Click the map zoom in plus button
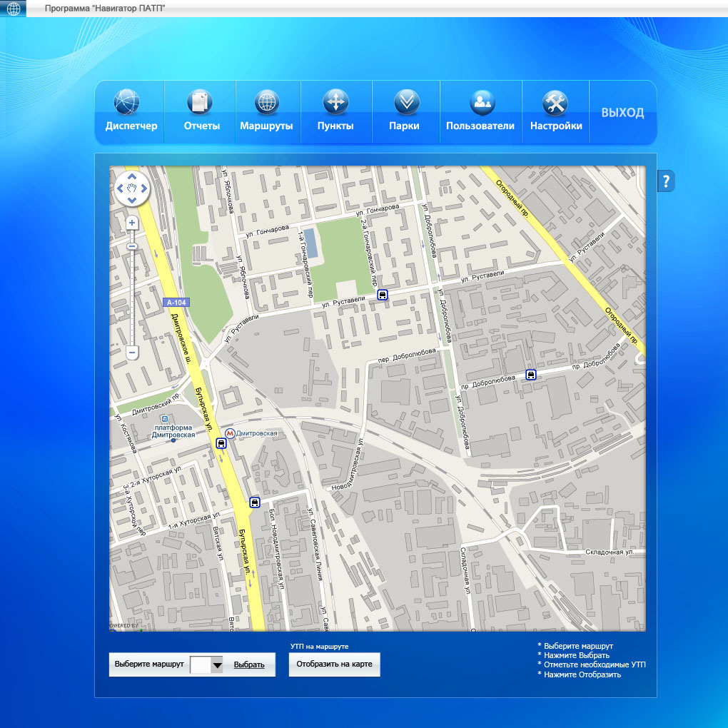 coord(132,223)
